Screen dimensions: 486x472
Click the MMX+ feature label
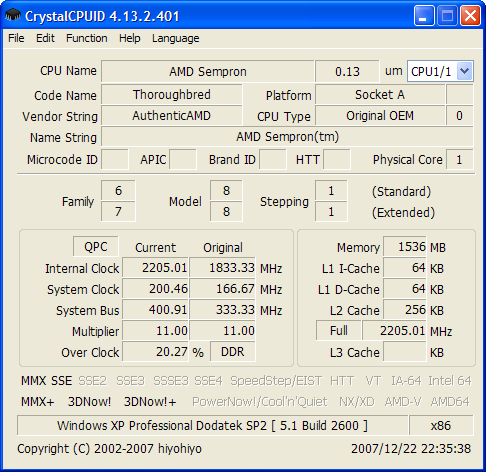(38, 402)
